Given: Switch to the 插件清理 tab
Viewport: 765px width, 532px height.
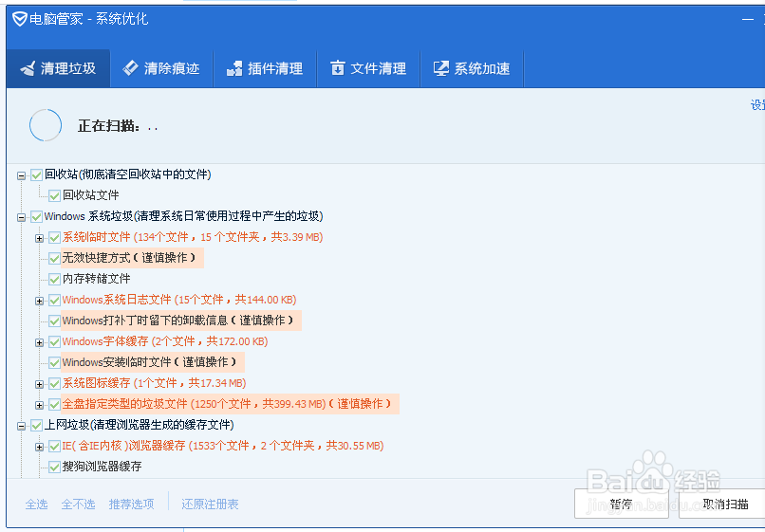Looking at the screenshot, I should pyautogui.click(x=265, y=68).
